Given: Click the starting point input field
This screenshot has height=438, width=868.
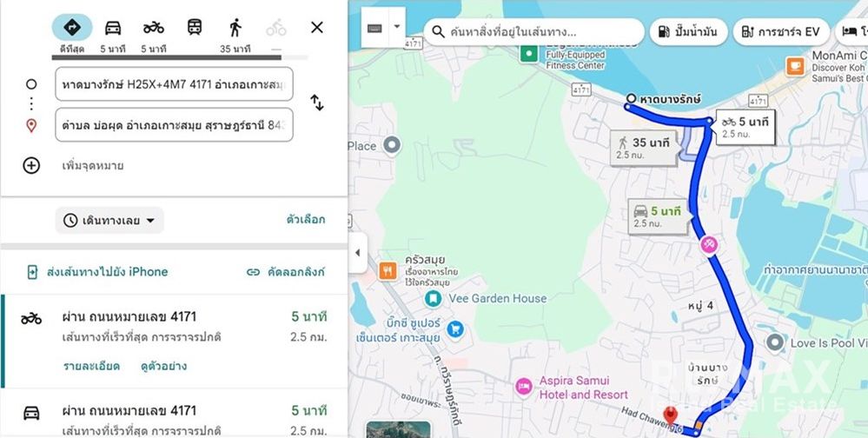Looking at the screenshot, I should (174, 85).
